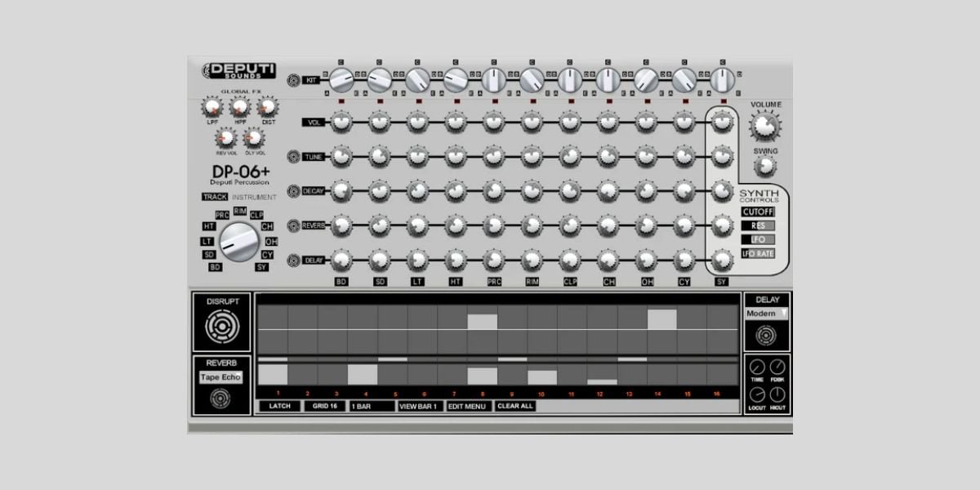
Task: Click the CLEAR ALL button
Action: point(514,406)
